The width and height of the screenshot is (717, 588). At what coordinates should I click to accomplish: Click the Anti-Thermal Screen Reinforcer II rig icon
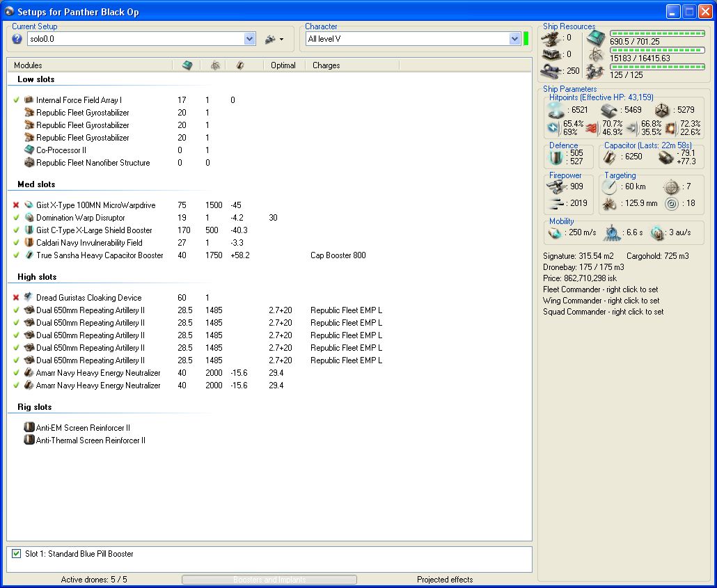click(29, 440)
